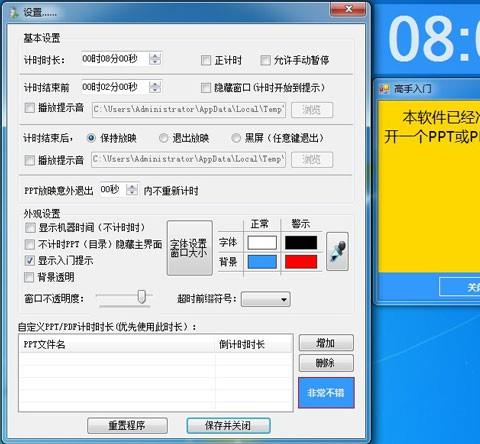Screen dimensions: 480x444
Task: Pick the black warning font color swatch
Action: pyautogui.click(x=301, y=243)
